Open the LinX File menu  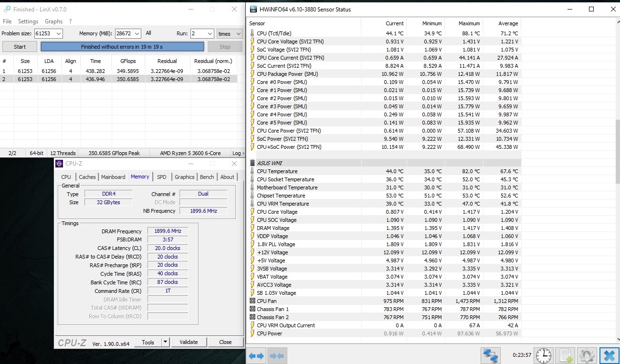pos(7,21)
